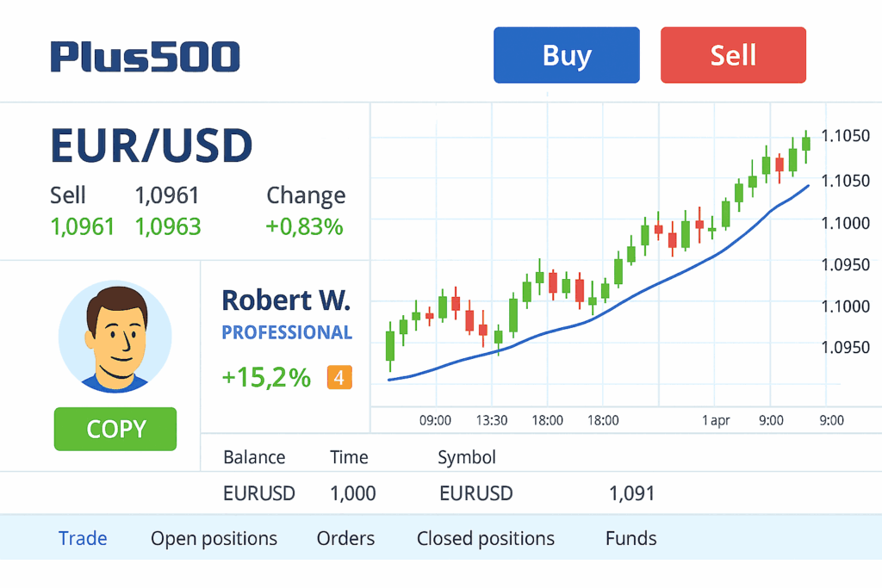Click the EUR/USD instrument title
This screenshot has height=588, width=882.
152,145
